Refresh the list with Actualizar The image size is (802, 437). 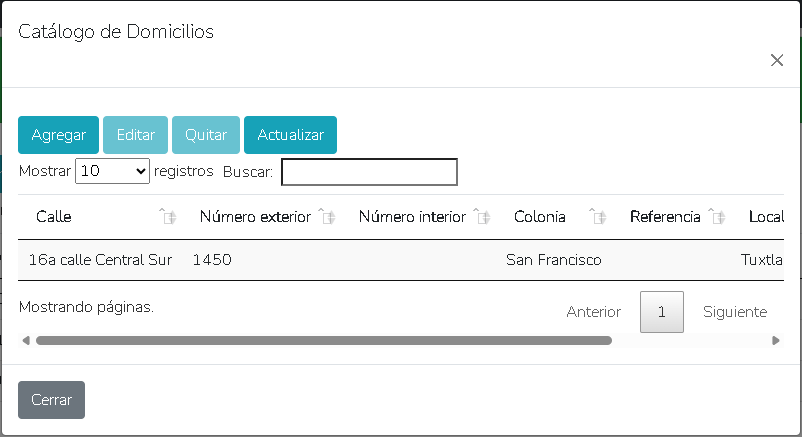[x=290, y=135]
